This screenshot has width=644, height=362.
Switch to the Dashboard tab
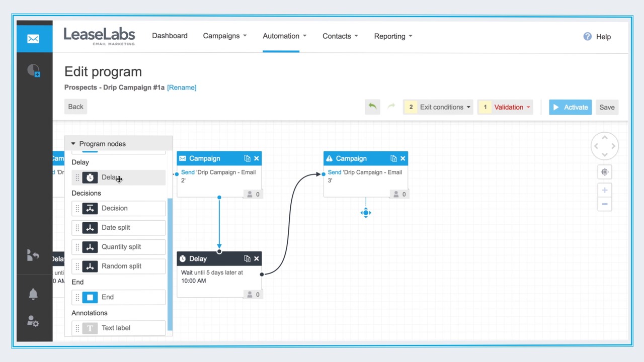tap(170, 36)
